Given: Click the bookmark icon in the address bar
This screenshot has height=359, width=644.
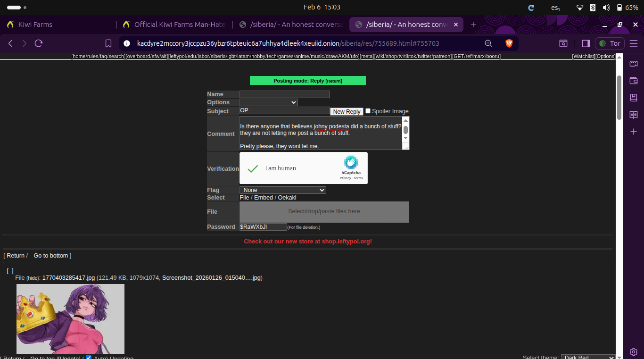Looking at the screenshot, I should point(108,43).
